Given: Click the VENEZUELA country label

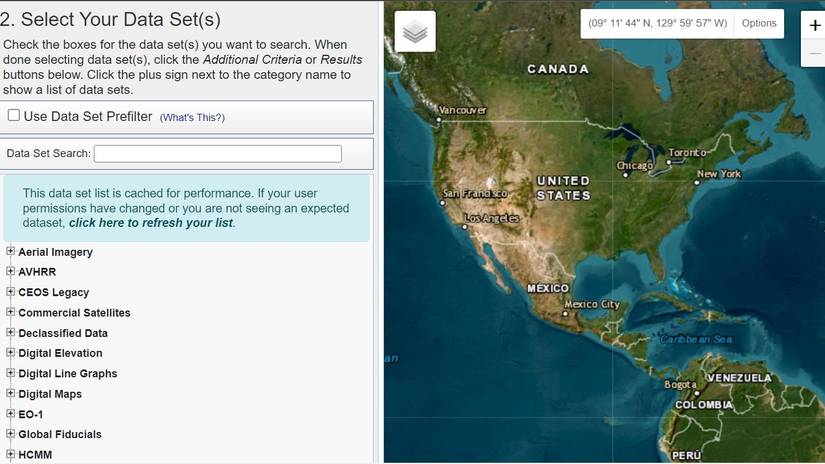Looking at the screenshot, I should [x=739, y=378].
